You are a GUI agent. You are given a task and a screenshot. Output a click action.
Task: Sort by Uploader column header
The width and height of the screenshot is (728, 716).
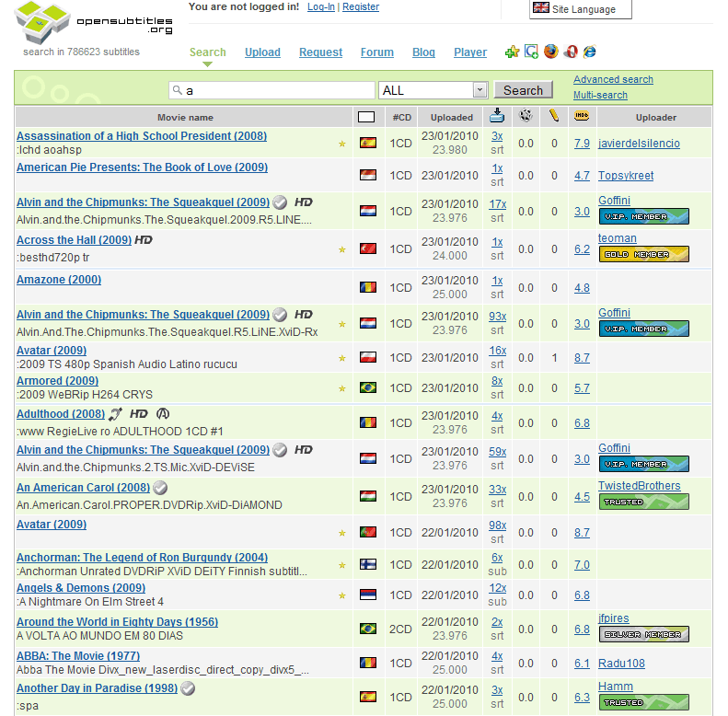[x=655, y=118]
